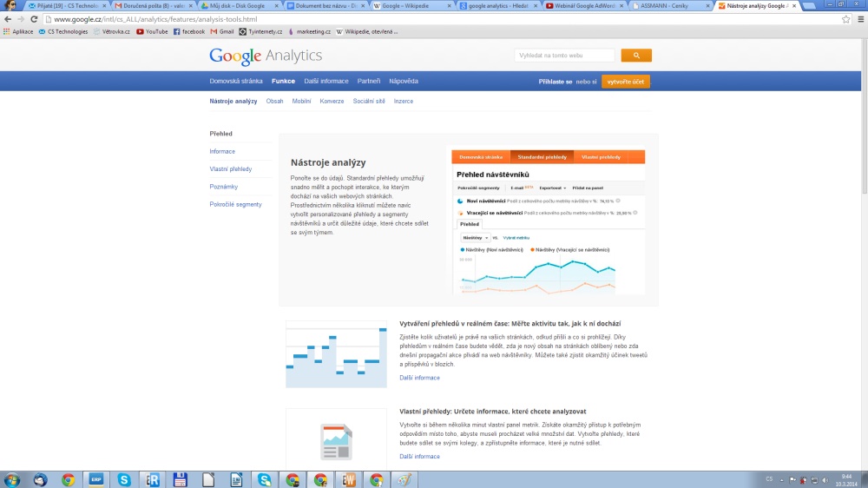868x488 pixels.
Task: Click the Google Analytics logo
Action: point(266,56)
